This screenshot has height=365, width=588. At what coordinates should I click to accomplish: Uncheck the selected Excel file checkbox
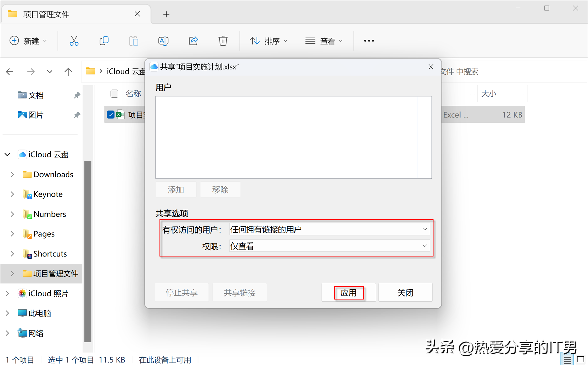click(x=111, y=115)
